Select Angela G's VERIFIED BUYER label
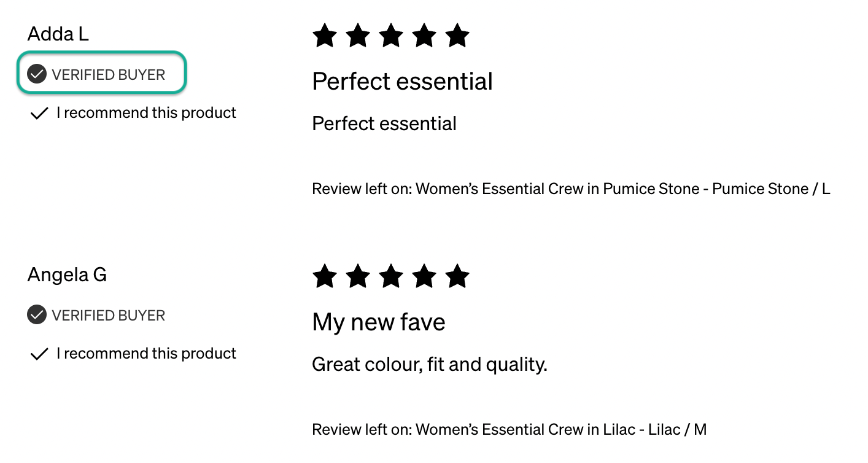Screen dimensions: 868x463 tap(109, 316)
